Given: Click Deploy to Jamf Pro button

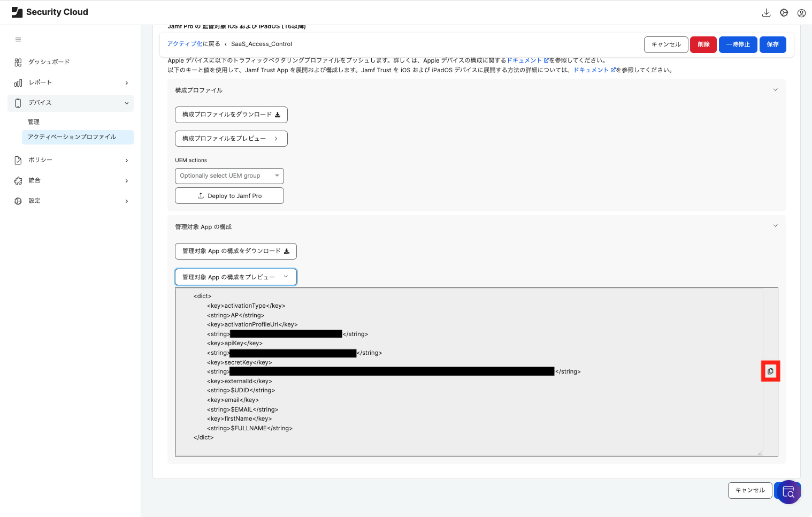Looking at the screenshot, I should (229, 196).
